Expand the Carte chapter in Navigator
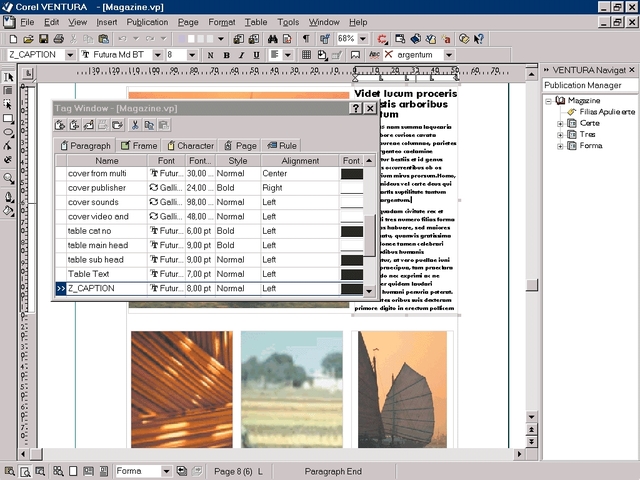Screen dimensions: 640x480 pyautogui.click(x=560, y=124)
